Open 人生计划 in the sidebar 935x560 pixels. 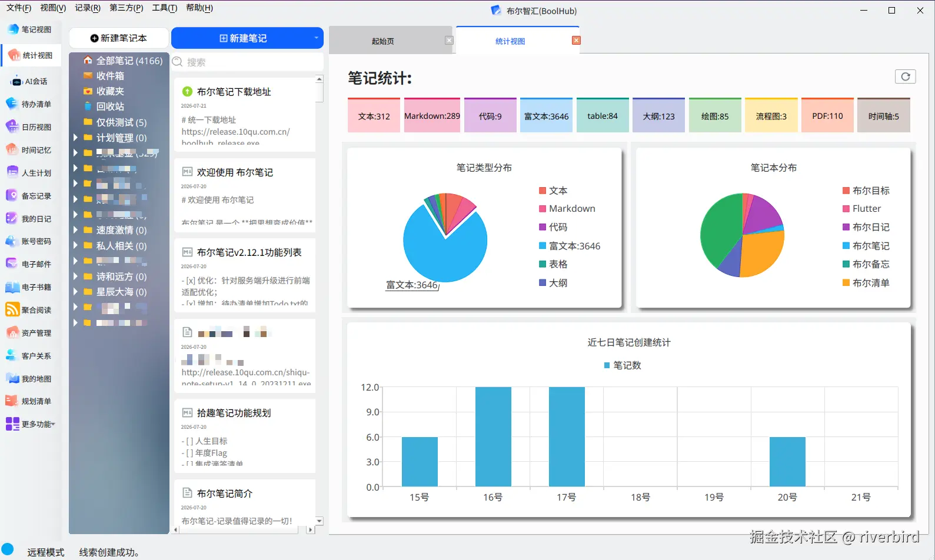click(29, 173)
